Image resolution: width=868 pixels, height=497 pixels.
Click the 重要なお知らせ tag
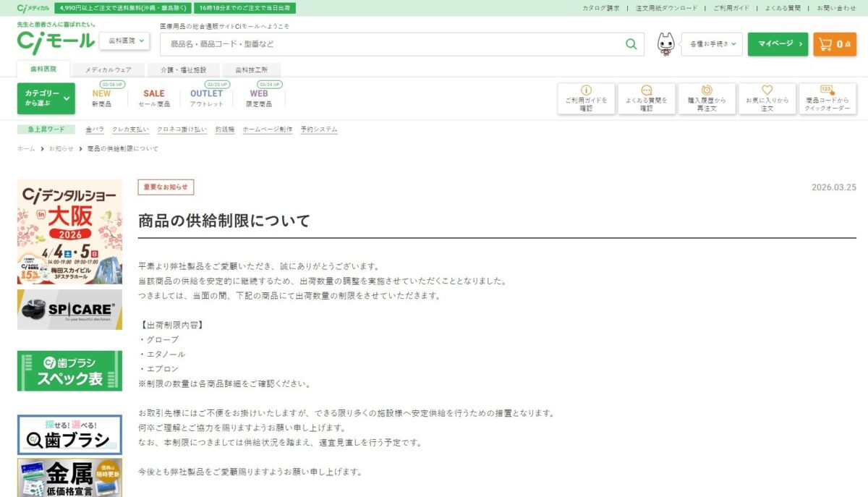pyautogui.click(x=166, y=187)
